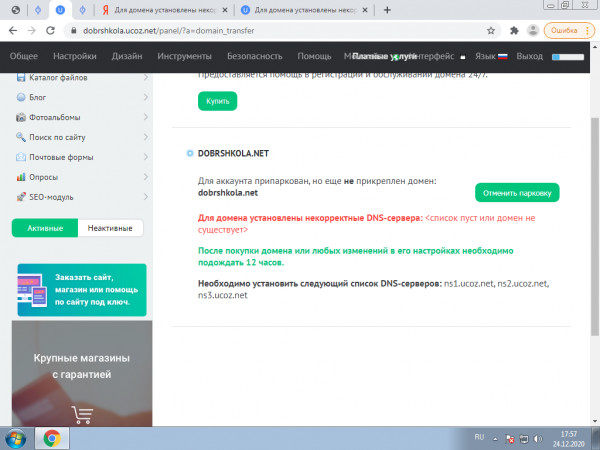Expand the Поиск по сайту chevron
600x450 pixels.
tap(146, 137)
